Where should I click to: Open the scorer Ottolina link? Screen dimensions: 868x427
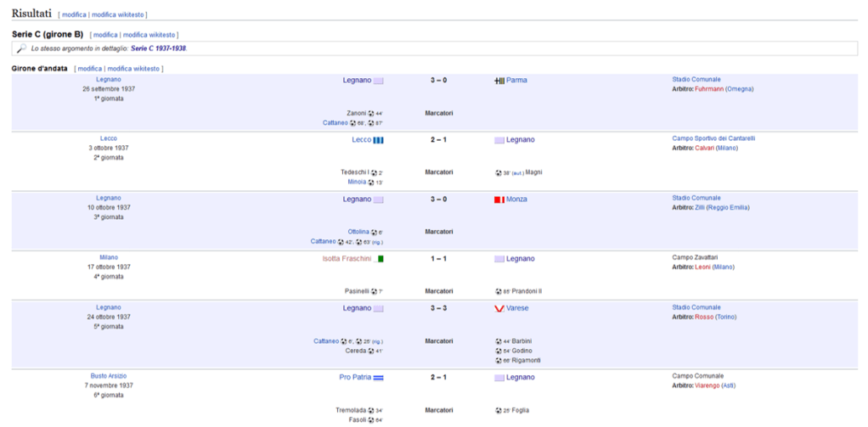358,232
